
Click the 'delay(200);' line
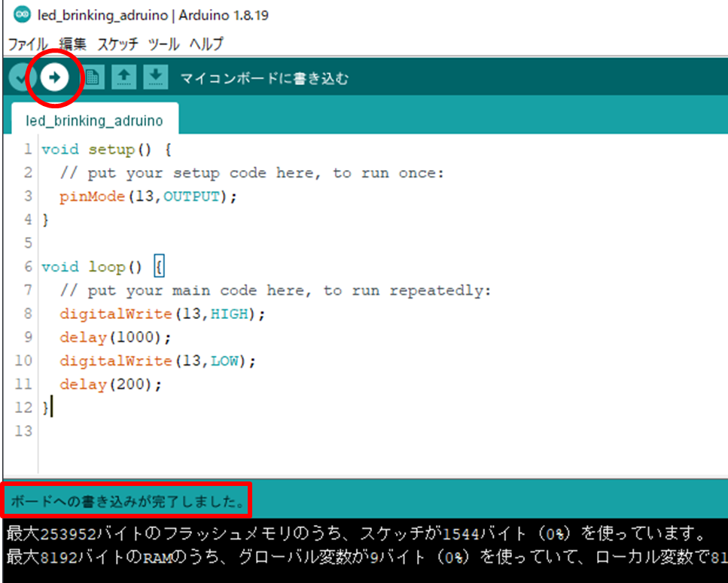pyautogui.click(x=111, y=384)
